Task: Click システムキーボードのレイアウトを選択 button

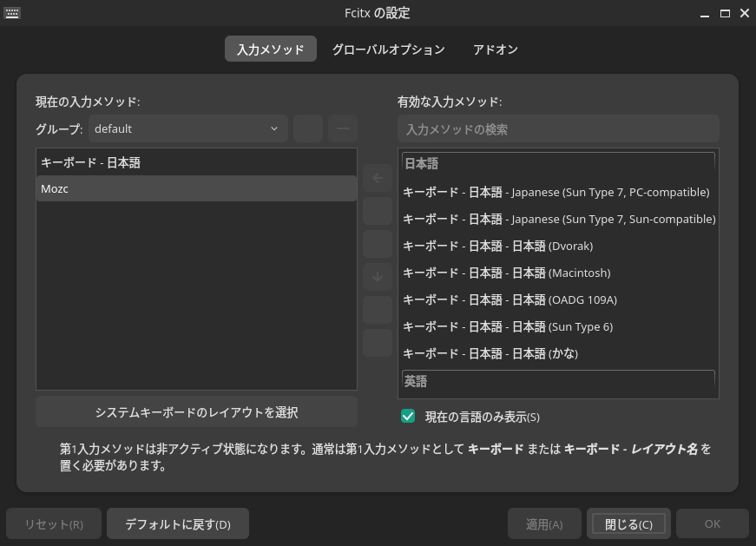Action: point(196,411)
